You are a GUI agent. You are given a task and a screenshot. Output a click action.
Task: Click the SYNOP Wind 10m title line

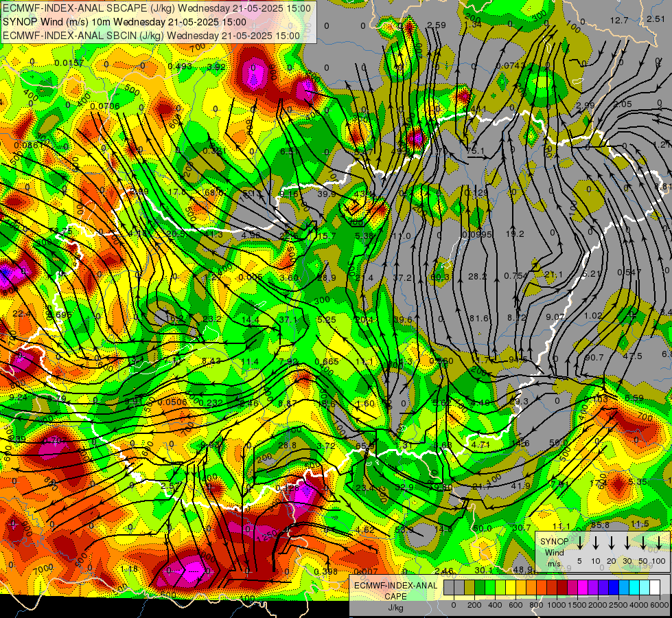124,22
